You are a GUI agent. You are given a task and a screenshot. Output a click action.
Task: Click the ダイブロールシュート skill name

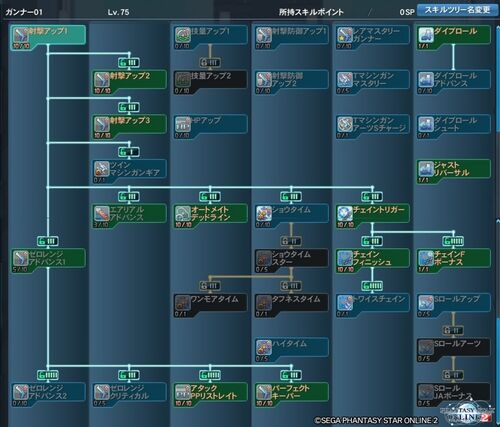tap(455, 124)
